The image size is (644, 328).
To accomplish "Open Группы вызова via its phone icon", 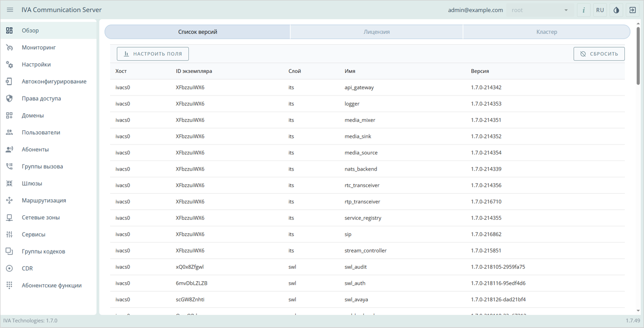I will [10, 167].
